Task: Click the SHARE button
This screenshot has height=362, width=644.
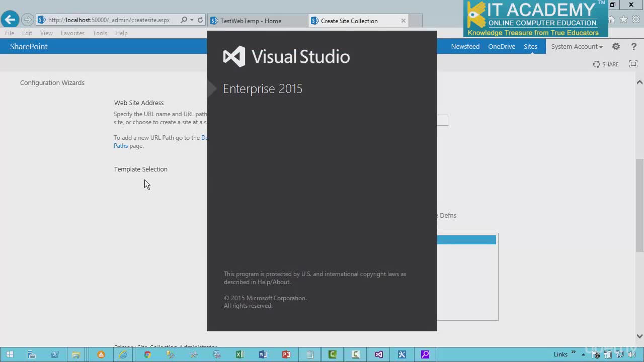Action: click(x=606, y=64)
